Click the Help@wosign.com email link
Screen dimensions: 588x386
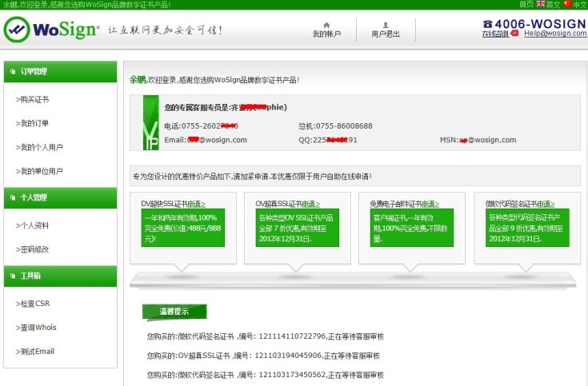tap(555, 34)
